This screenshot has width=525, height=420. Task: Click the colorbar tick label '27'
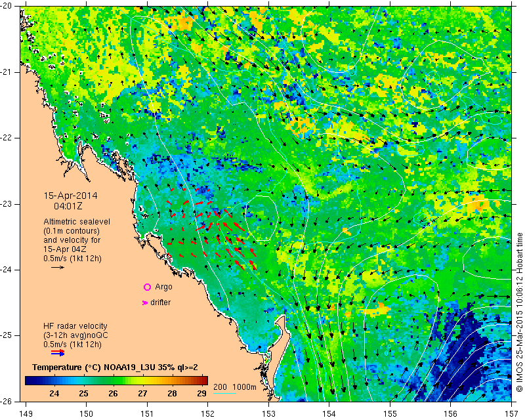click(142, 394)
